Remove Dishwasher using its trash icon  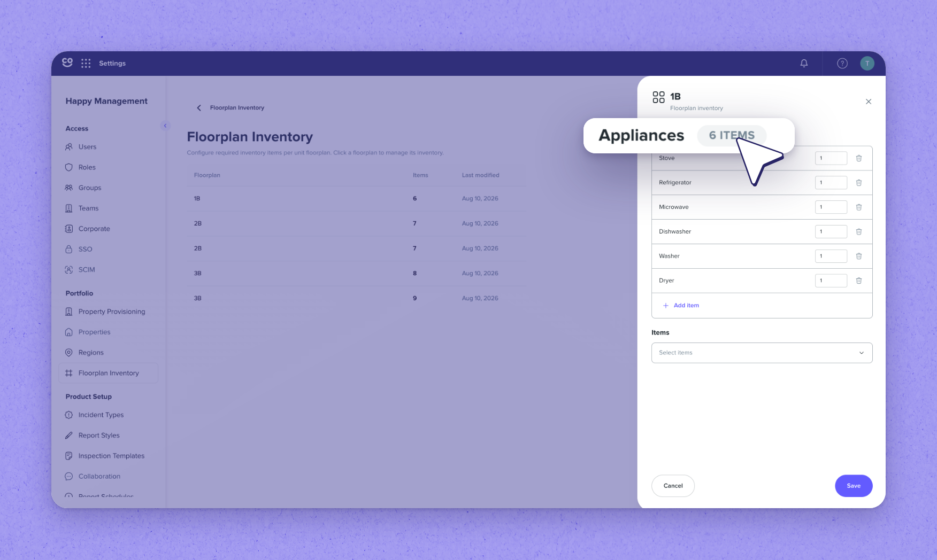click(859, 232)
